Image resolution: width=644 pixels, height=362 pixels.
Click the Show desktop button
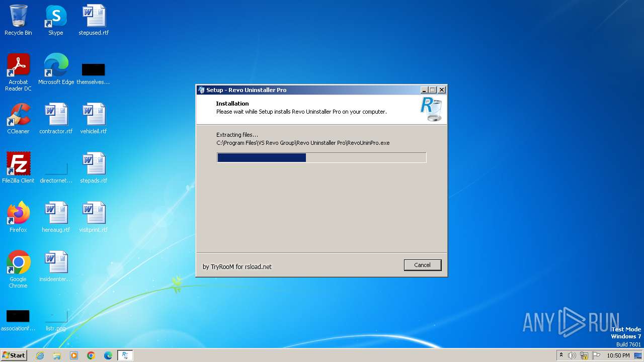click(x=639, y=355)
